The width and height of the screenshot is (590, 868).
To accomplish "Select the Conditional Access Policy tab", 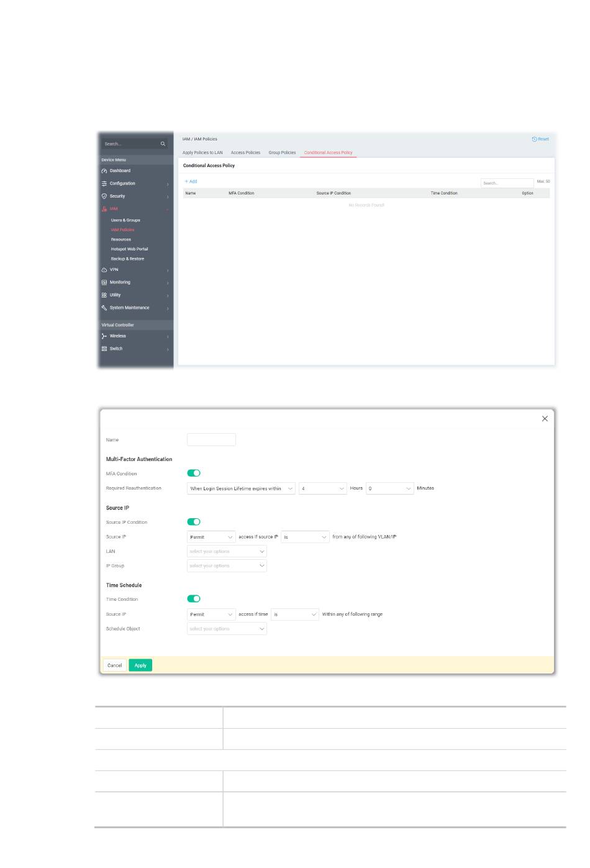I will tap(328, 152).
